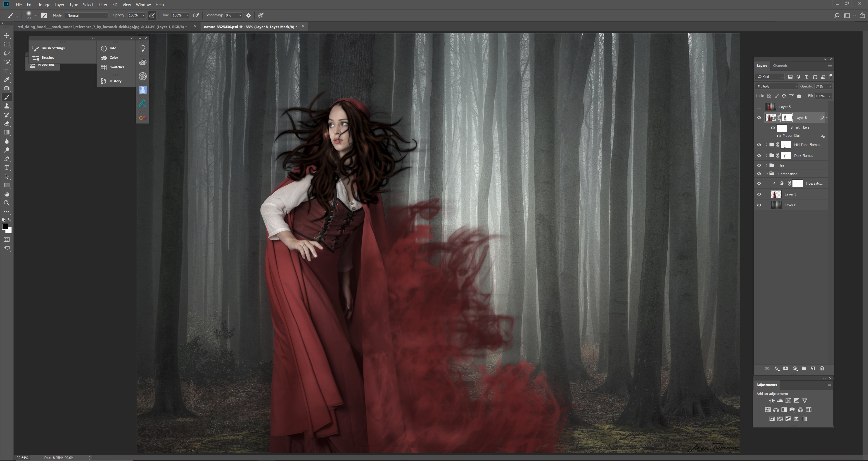Click the Eyedropper tool
Viewport: 868px width, 461px height.
click(6, 80)
